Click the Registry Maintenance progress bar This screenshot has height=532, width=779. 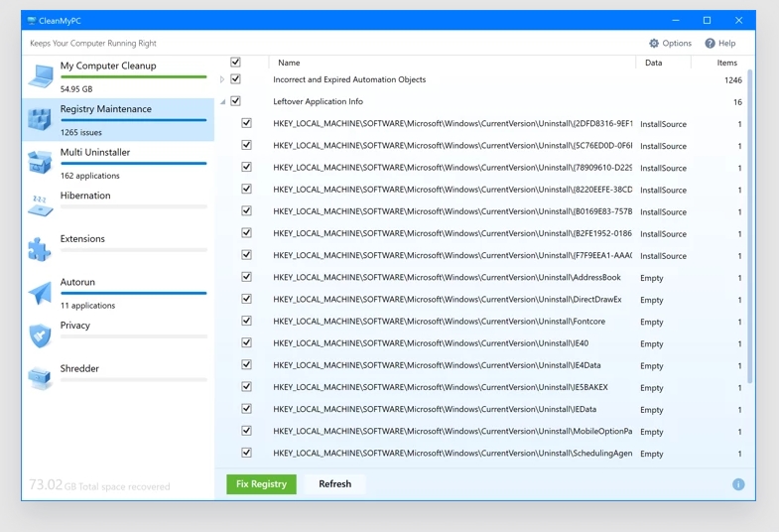tap(133, 120)
